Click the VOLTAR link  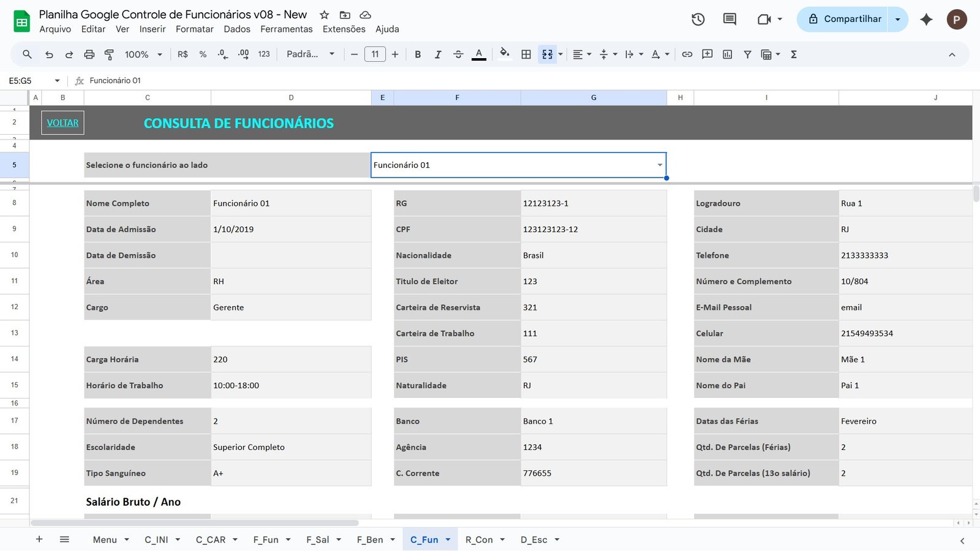pos(62,122)
